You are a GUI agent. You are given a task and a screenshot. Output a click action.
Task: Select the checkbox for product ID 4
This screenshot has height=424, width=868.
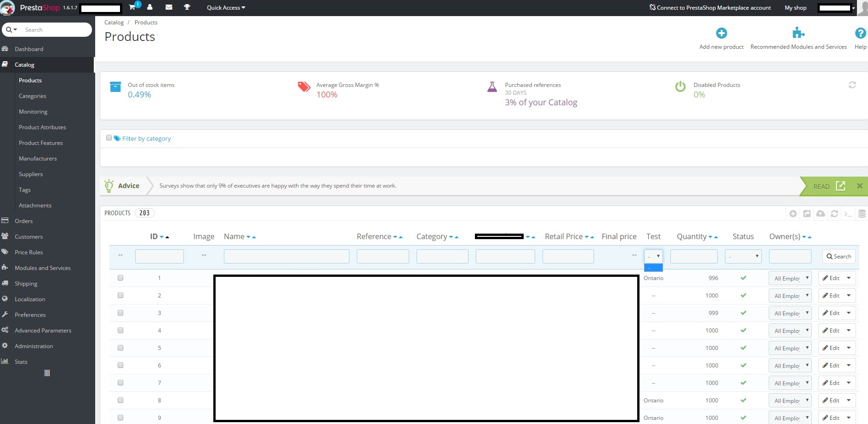(120, 330)
